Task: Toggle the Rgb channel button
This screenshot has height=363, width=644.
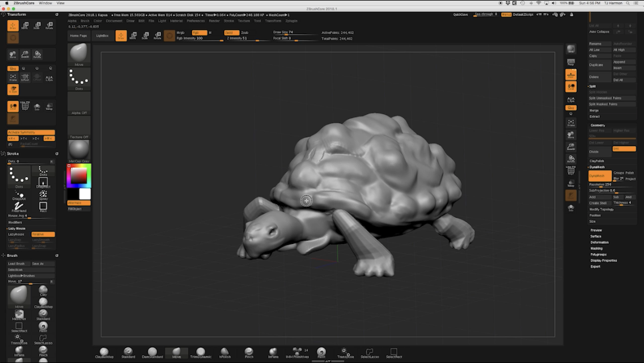Action: (199, 32)
